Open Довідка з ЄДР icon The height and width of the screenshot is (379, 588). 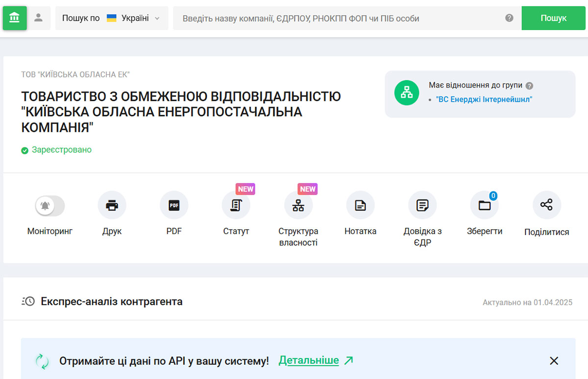422,205
